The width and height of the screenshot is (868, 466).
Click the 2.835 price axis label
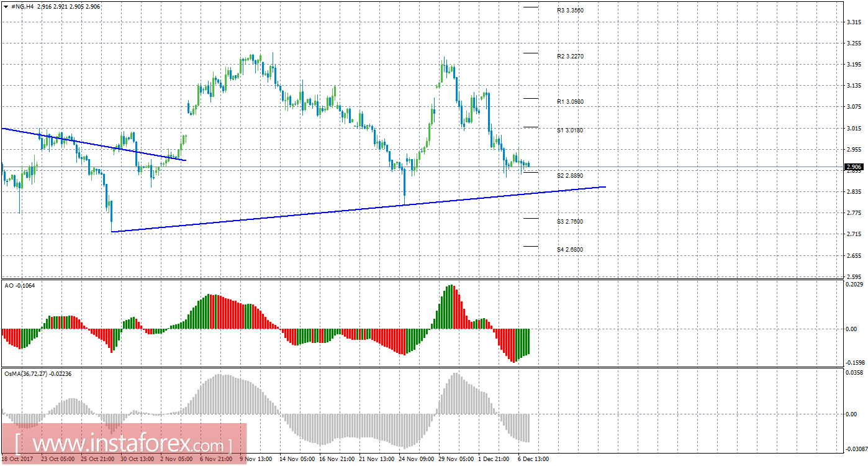[854, 192]
